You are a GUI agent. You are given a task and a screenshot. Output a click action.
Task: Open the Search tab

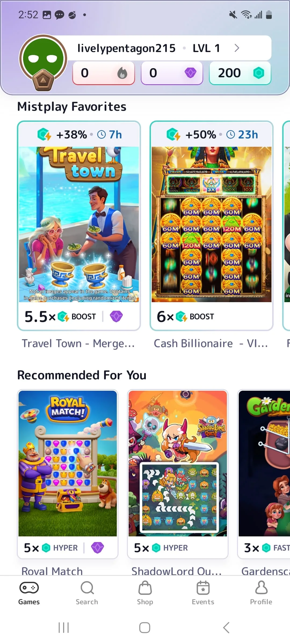point(87,593)
